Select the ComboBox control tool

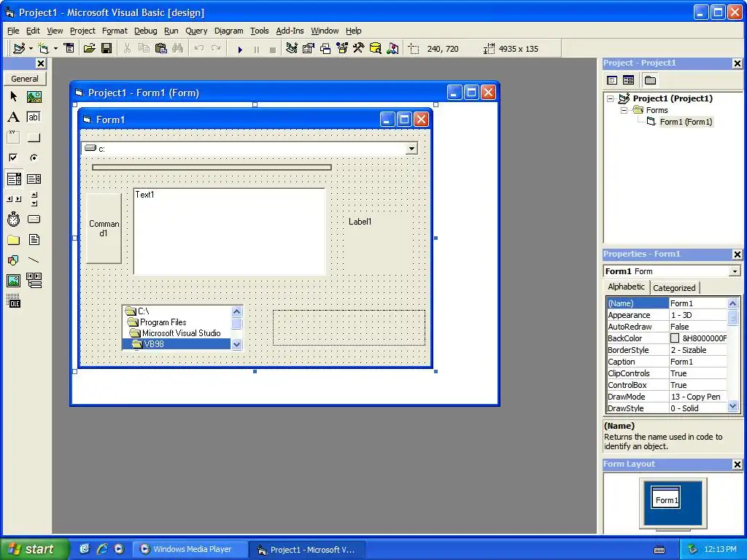(13, 179)
